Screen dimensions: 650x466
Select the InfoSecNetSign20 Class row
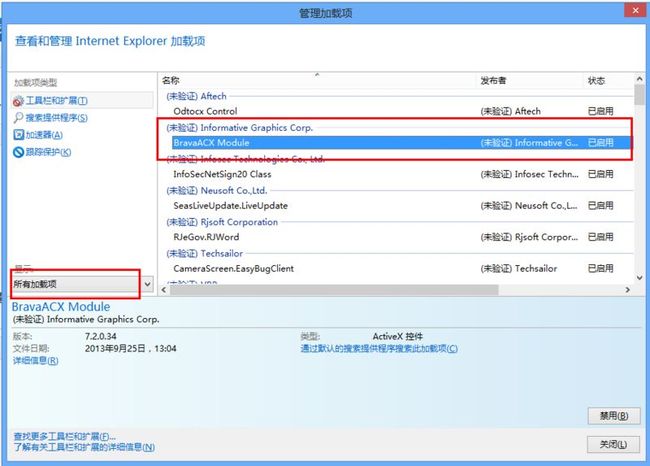click(401, 174)
